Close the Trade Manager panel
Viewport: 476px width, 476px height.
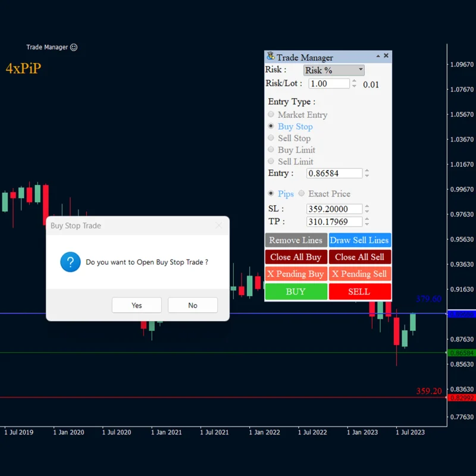[386, 56]
